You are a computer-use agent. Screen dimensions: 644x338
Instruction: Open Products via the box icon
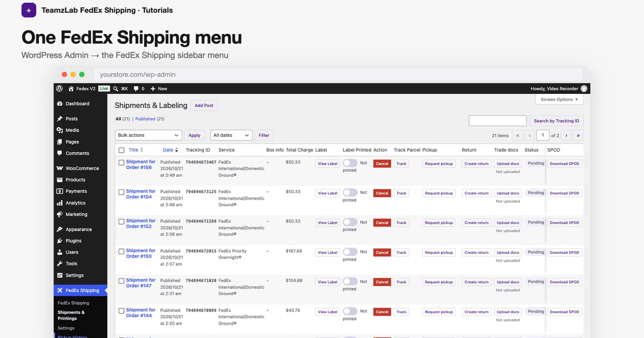pyautogui.click(x=60, y=180)
